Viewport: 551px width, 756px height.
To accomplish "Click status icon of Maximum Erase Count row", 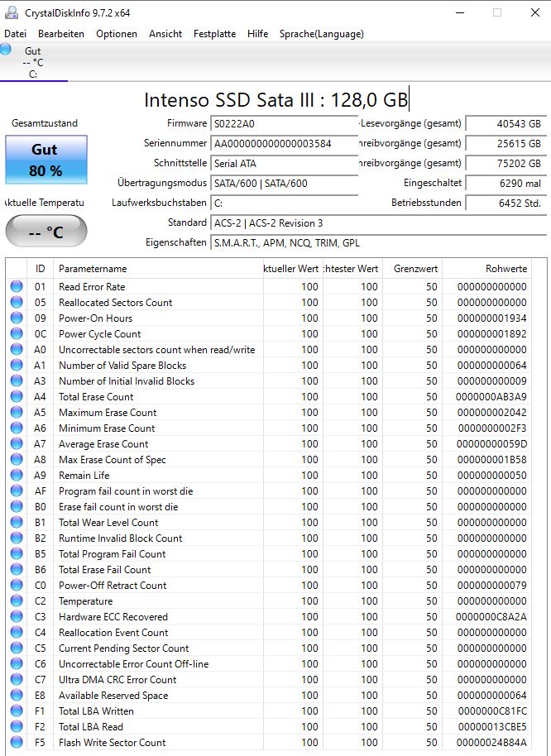I will tap(17, 412).
